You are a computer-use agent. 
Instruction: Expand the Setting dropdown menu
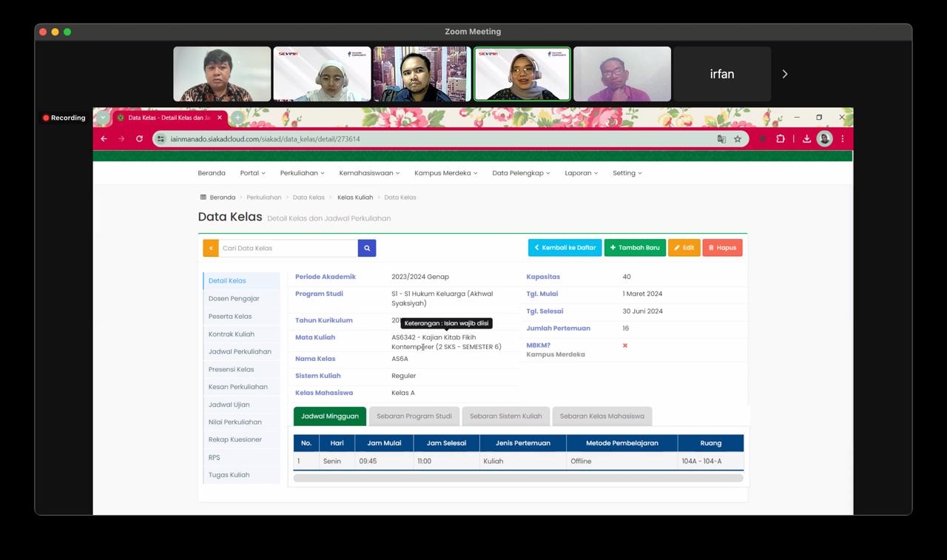[x=627, y=173]
